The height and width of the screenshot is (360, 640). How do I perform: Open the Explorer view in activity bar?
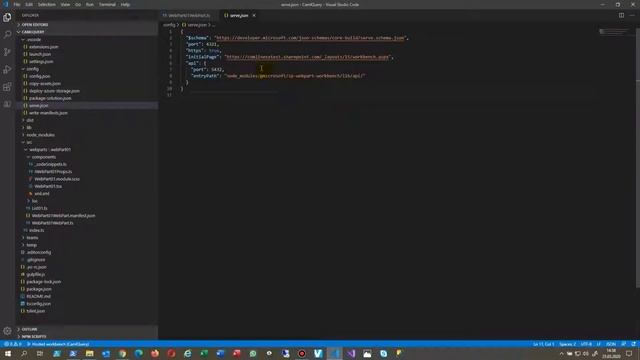pos(7,18)
